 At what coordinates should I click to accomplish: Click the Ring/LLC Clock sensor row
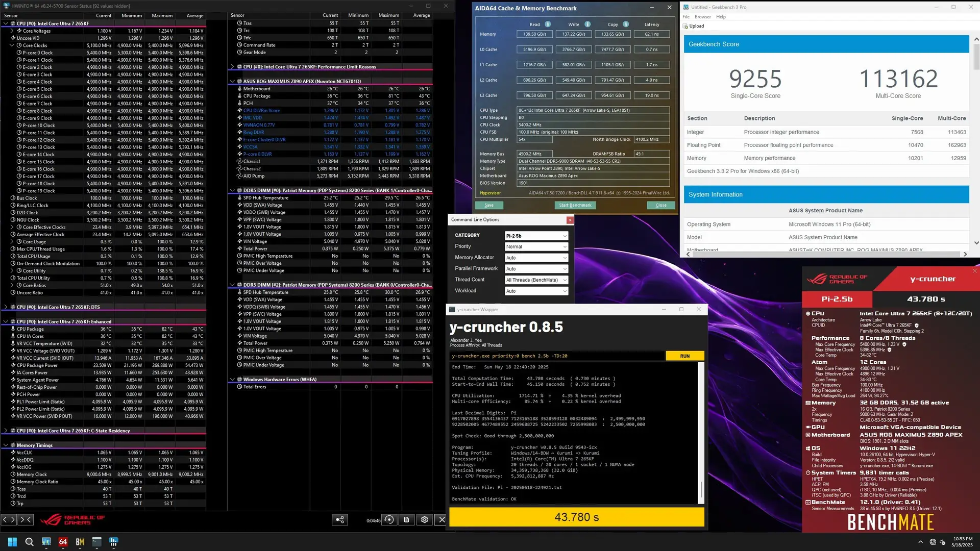pyautogui.click(x=107, y=206)
